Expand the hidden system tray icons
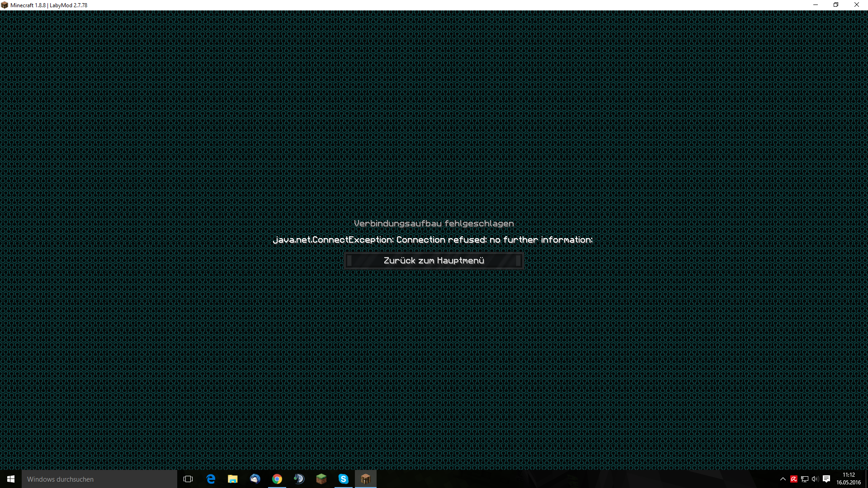868x488 pixels. pyautogui.click(x=783, y=479)
